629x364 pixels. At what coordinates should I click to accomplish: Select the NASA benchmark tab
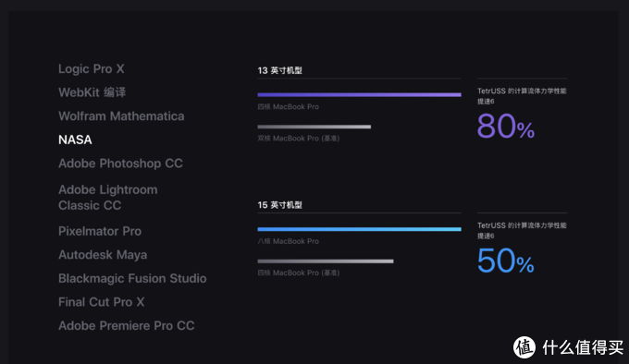coord(75,140)
